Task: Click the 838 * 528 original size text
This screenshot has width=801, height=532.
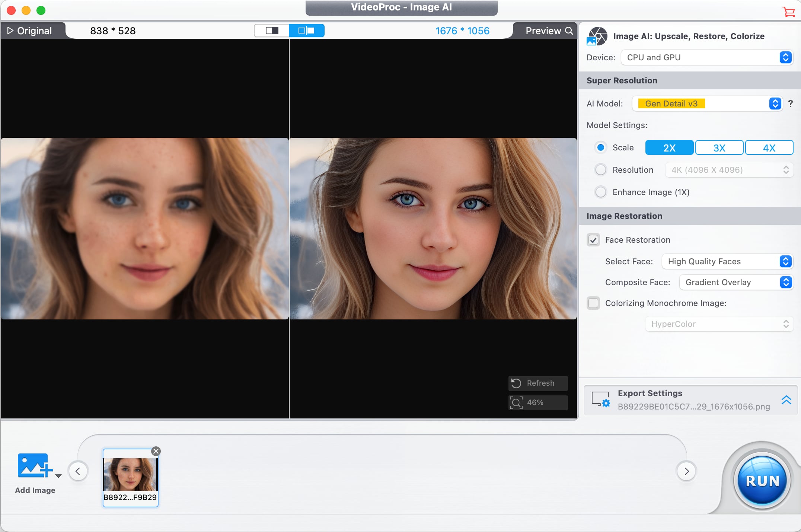Action: coord(113,31)
